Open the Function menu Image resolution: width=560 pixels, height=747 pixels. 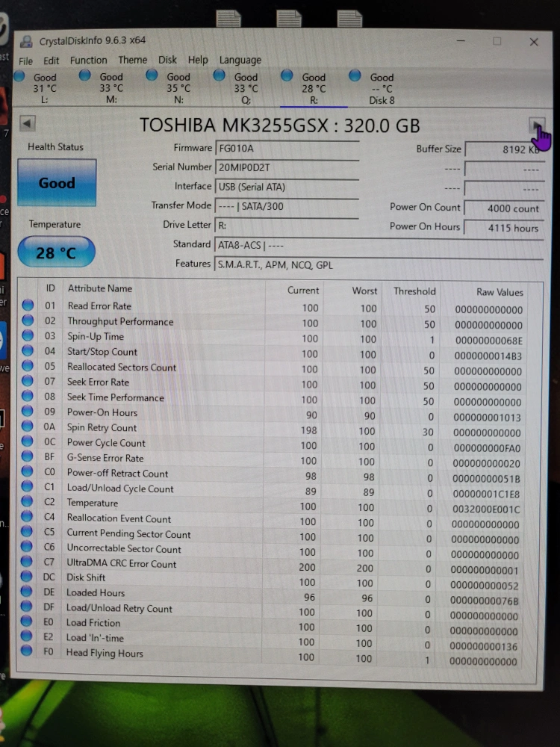click(89, 60)
